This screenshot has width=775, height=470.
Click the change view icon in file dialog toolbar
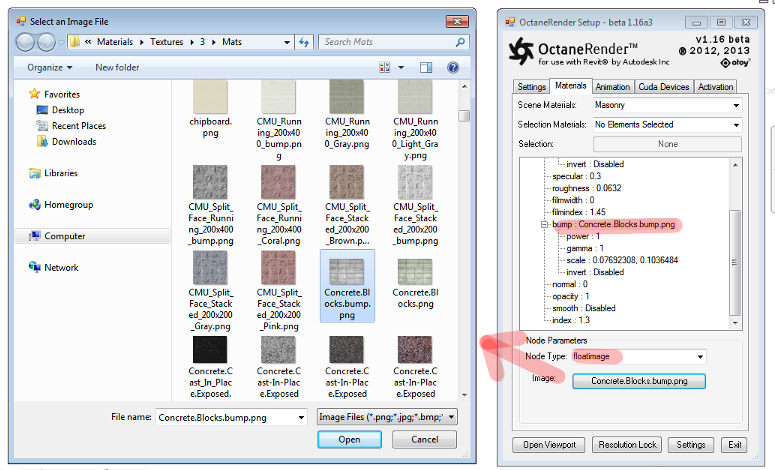tap(385, 68)
